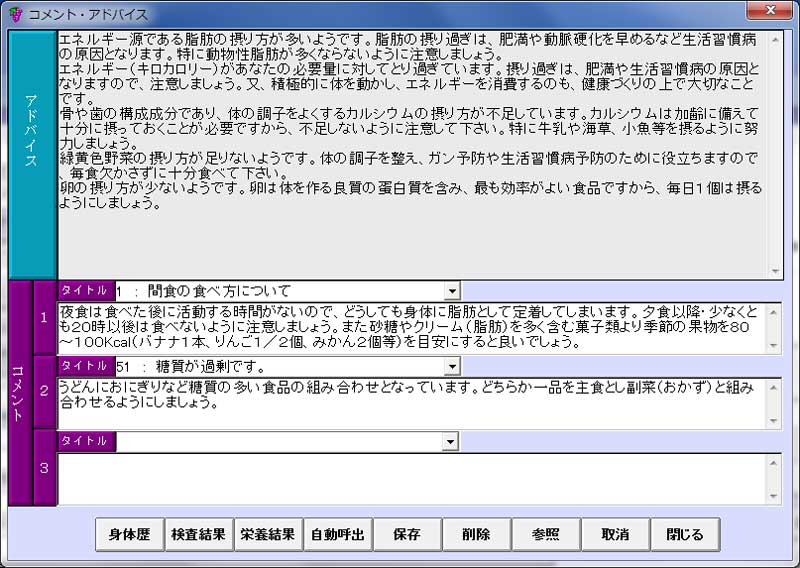The width and height of the screenshot is (800, 568).
Task: Click advice area scroll down arrow
Action: click(x=775, y=271)
